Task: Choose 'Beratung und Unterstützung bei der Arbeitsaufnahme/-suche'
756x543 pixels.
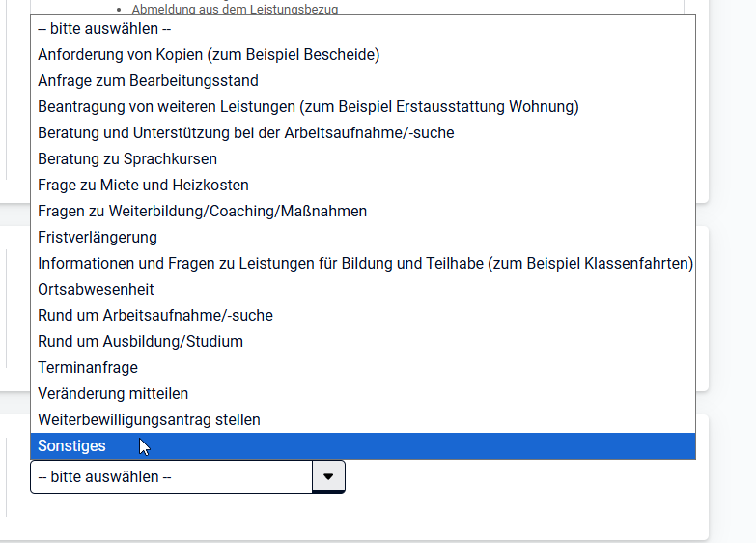Action: [245, 133]
